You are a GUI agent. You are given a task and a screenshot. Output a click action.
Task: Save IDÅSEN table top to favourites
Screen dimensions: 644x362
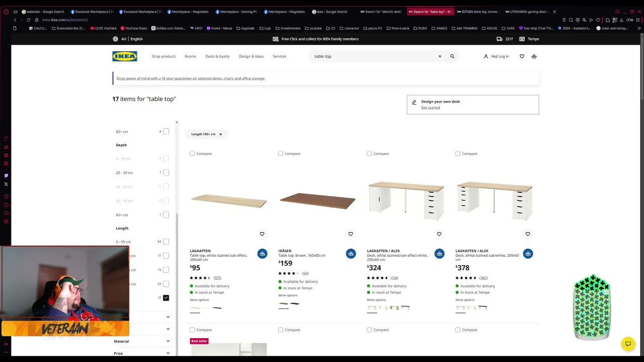(x=351, y=234)
